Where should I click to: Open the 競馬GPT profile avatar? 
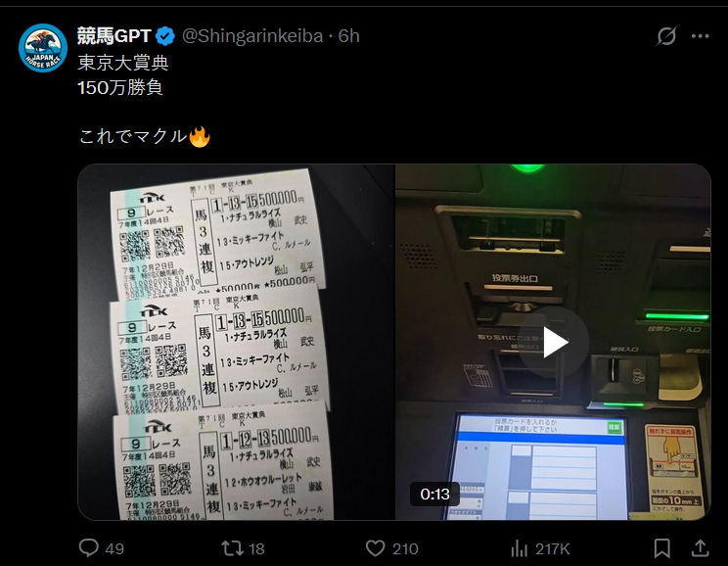[x=43, y=48]
